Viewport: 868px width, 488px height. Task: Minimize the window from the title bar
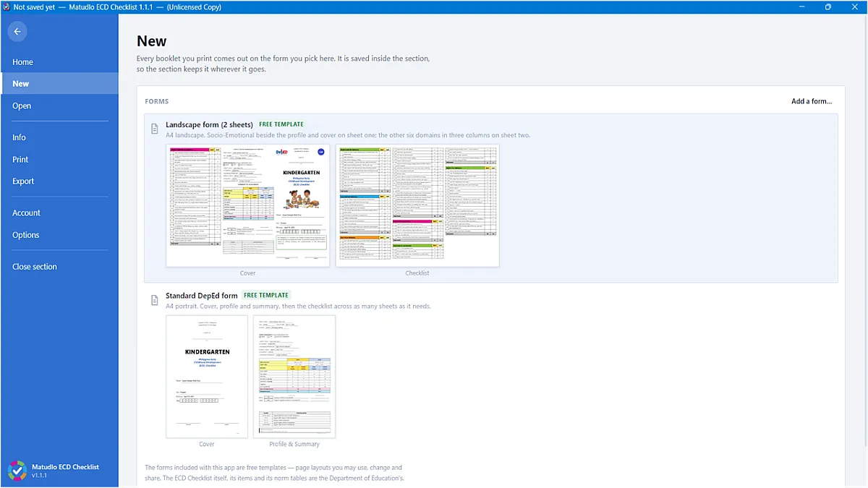click(803, 7)
